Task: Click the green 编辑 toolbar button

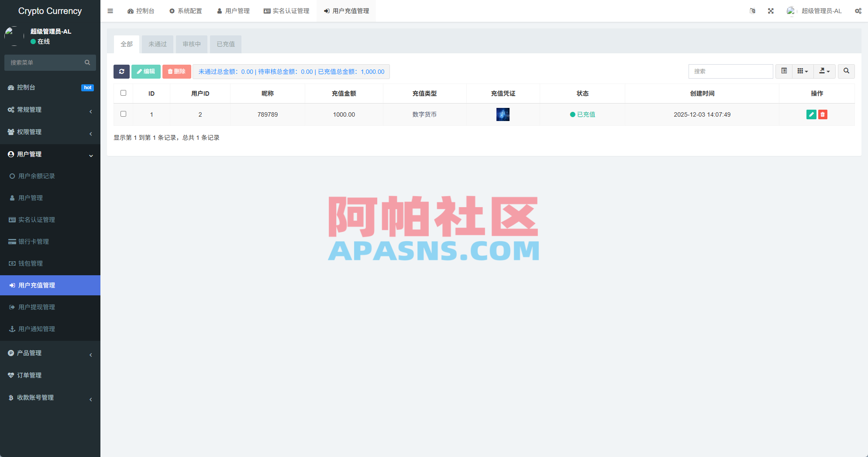Action: 146,72
